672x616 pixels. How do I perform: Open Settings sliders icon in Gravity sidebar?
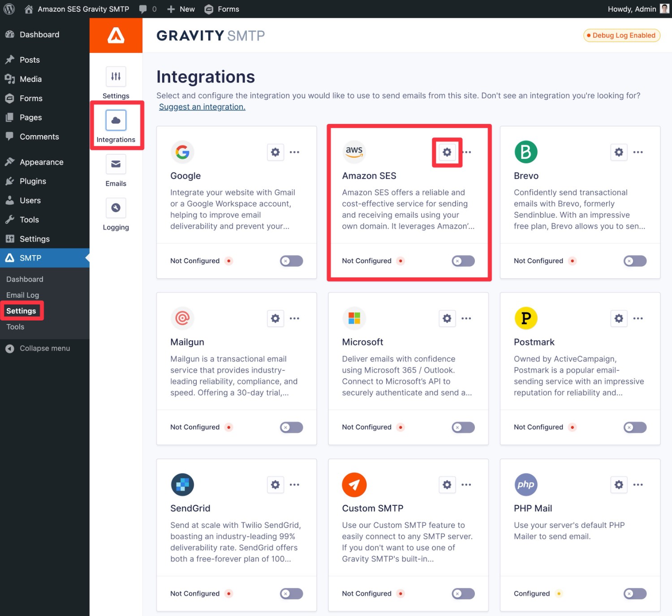pyautogui.click(x=116, y=77)
